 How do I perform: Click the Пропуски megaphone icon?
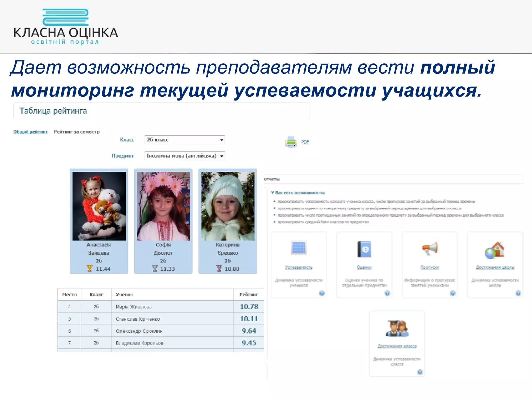[x=430, y=249]
